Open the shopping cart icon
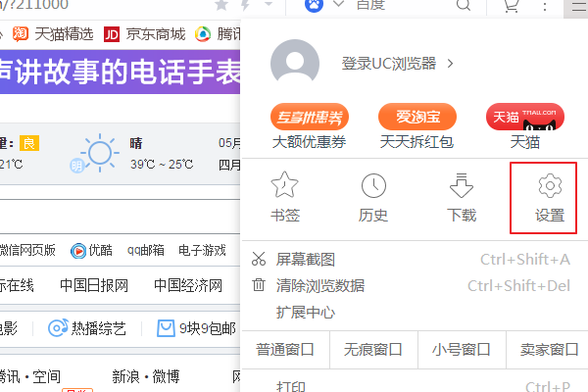The image size is (588, 392). tap(512, 5)
